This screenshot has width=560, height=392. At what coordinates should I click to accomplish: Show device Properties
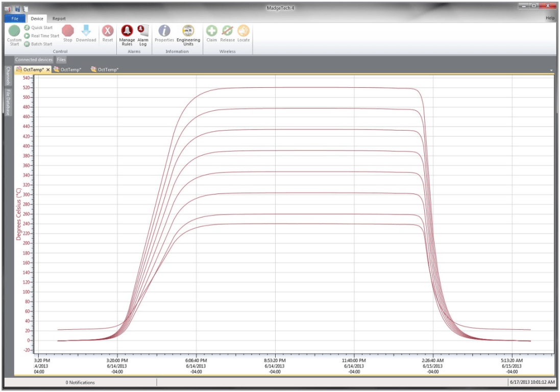point(164,33)
